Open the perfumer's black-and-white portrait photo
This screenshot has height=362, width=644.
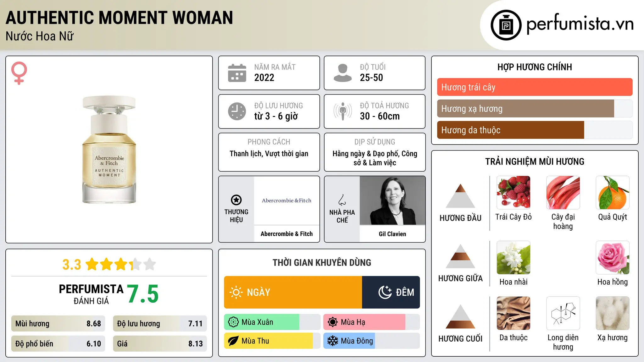[392, 200]
